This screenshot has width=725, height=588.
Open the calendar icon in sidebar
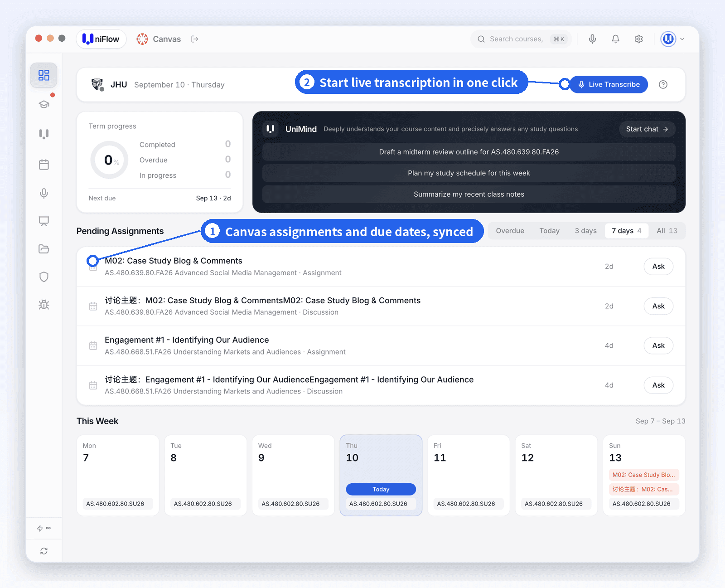tap(44, 164)
